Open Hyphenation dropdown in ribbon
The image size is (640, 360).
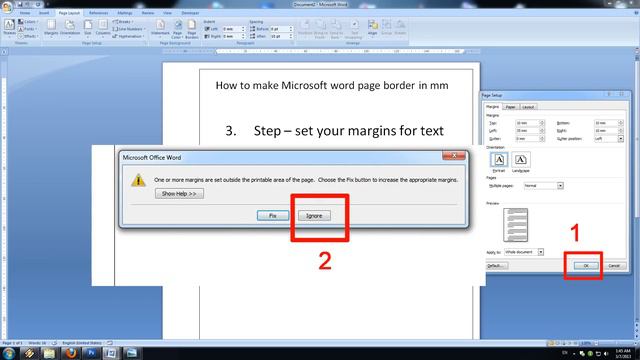pos(128,36)
